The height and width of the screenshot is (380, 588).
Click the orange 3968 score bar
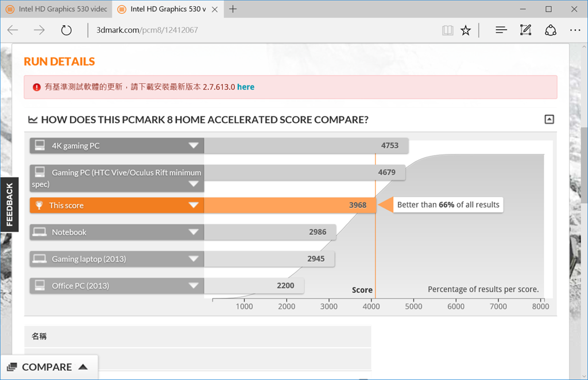pos(290,205)
